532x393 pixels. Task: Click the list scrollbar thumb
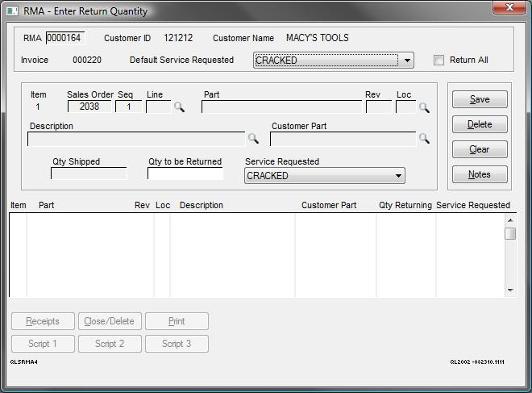pos(510,234)
